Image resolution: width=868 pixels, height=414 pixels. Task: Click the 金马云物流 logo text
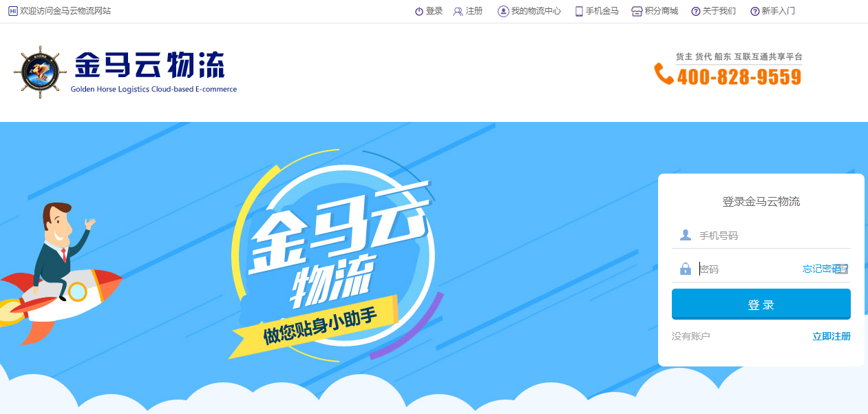[149, 65]
